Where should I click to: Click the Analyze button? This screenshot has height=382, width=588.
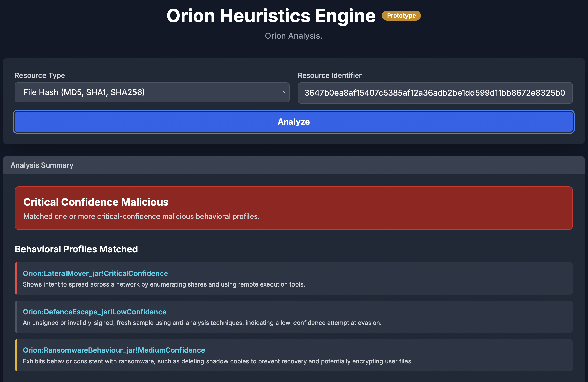(293, 122)
